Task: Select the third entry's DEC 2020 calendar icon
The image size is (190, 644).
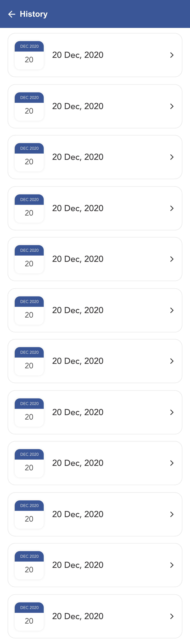Action: click(29, 157)
